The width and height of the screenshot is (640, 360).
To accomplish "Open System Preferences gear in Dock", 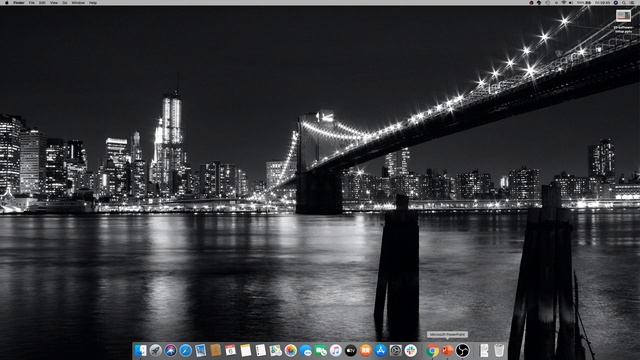I will [396, 350].
